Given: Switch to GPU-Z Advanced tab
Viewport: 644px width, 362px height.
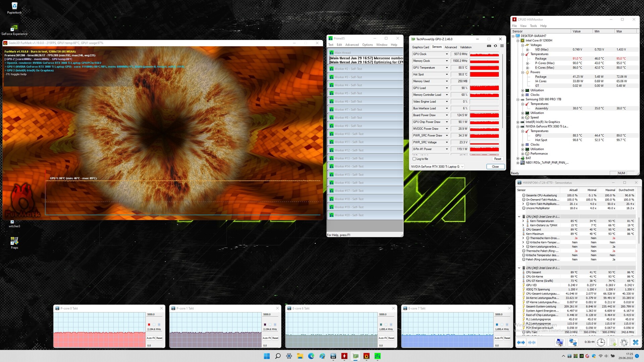Looking at the screenshot, I should 450,47.
